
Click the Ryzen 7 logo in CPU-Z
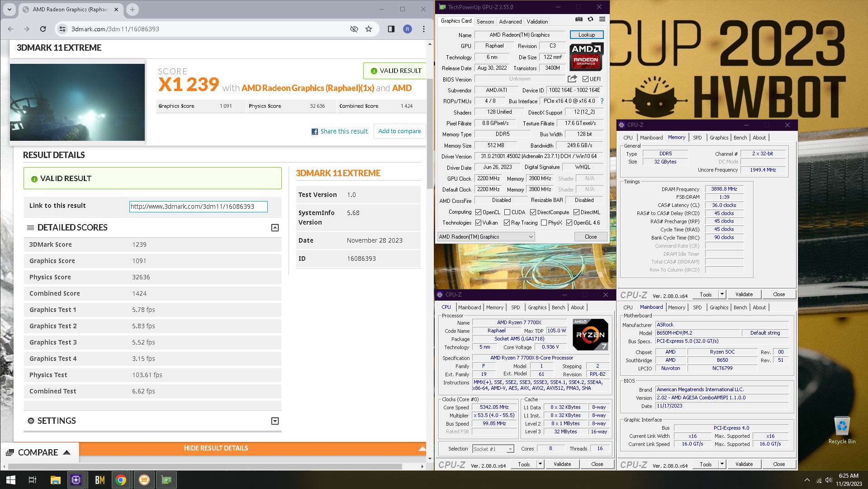pyautogui.click(x=590, y=335)
